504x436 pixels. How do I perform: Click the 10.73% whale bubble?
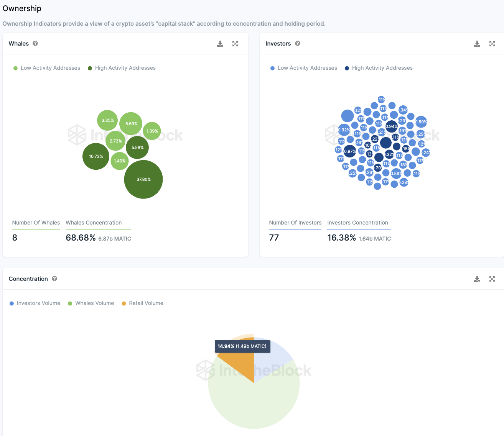(96, 156)
